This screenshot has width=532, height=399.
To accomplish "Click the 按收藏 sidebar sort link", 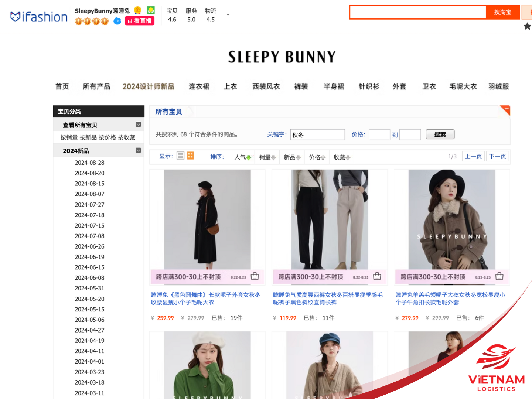I will click(126, 137).
